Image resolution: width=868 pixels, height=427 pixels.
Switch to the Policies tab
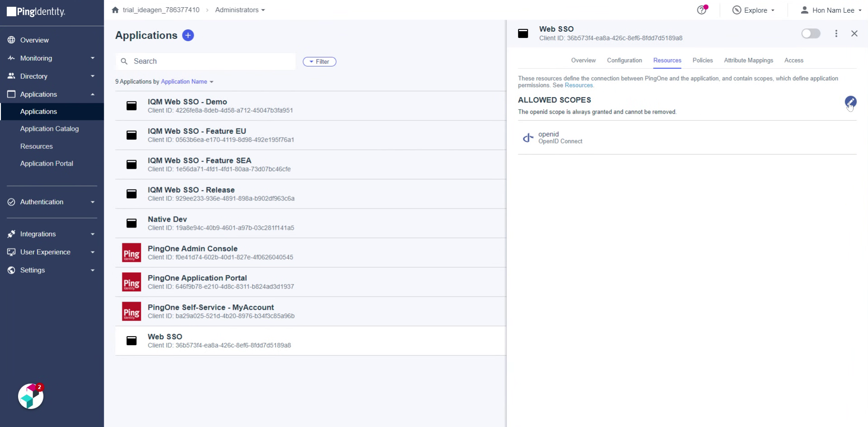[702, 60]
